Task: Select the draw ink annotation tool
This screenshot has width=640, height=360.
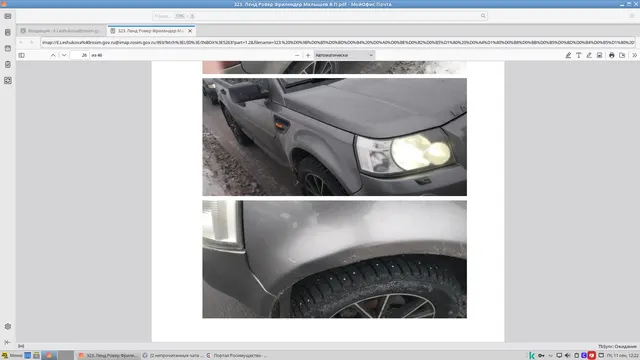Action: [x=589, y=55]
